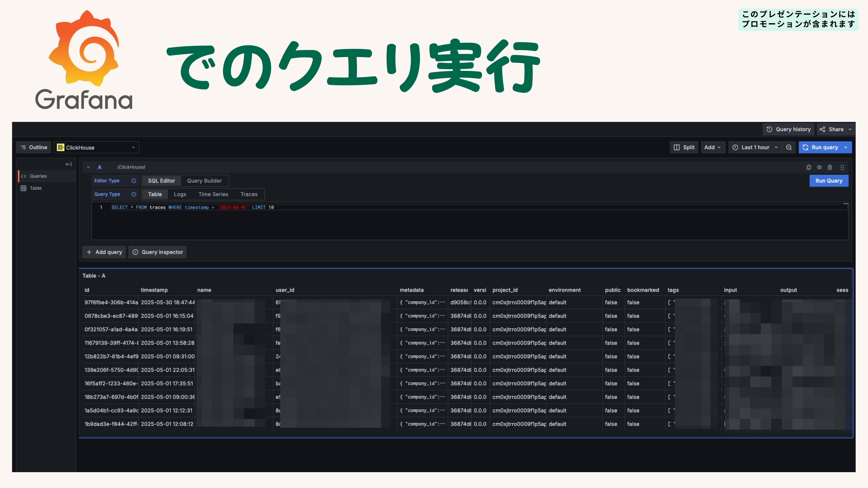Screen dimensions: 868x488
Task: Sort by the project_id column header
Action: point(505,290)
